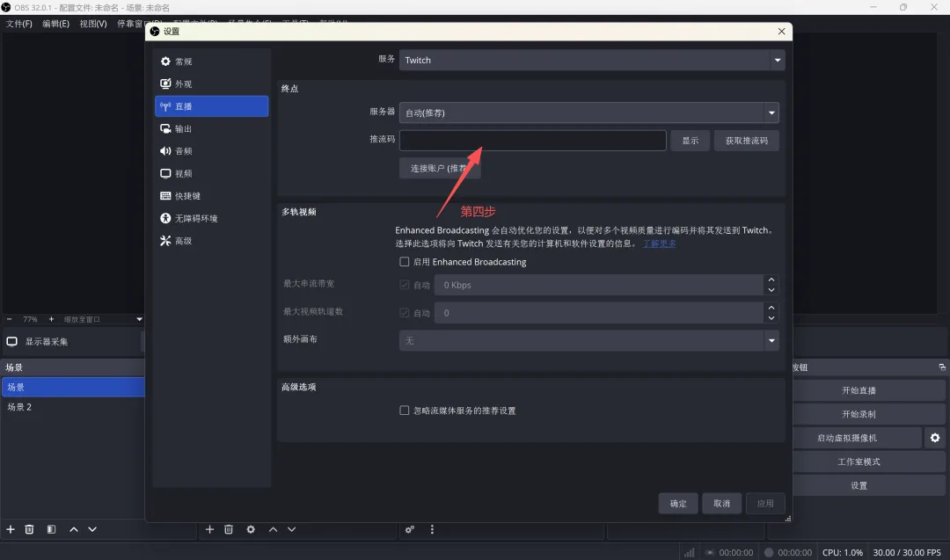The width and height of the screenshot is (950, 560).
Task: Open the 无障碍环境 (Accessibility) settings page
Action: tap(211, 218)
